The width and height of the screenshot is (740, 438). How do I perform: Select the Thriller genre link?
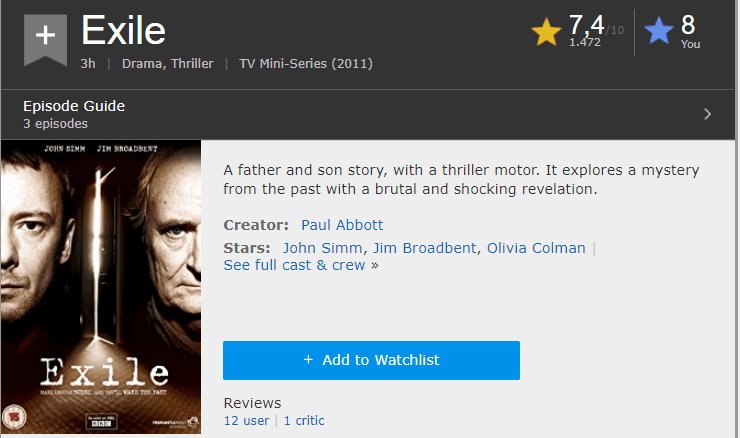pyautogui.click(x=191, y=64)
